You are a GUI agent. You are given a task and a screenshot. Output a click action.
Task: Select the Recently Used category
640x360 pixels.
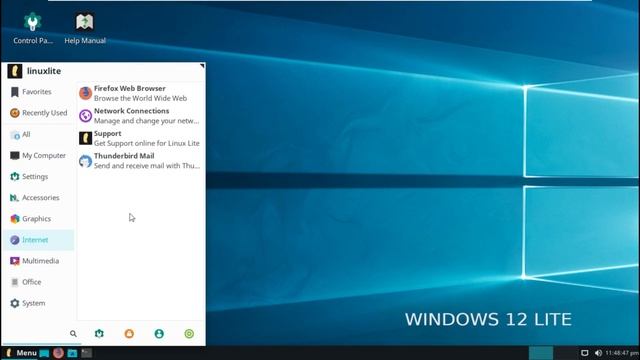tap(38, 113)
